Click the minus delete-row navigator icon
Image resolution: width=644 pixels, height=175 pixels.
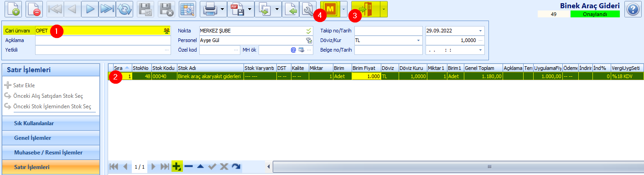pos(188,167)
